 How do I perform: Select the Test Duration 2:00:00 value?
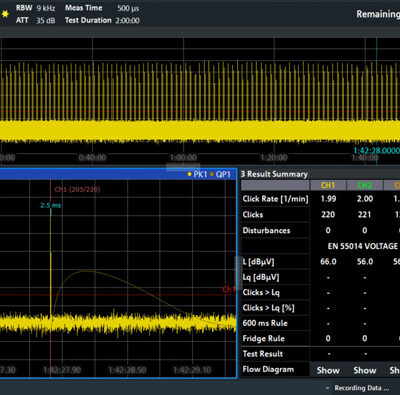[128, 21]
